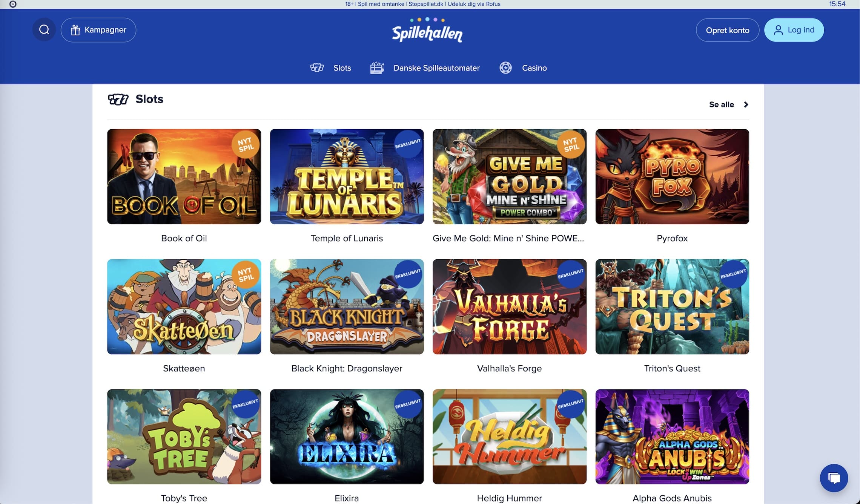This screenshot has width=860, height=504.
Task: Click the slot machine 777 icon in the navigation
Action: pyautogui.click(x=317, y=68)
